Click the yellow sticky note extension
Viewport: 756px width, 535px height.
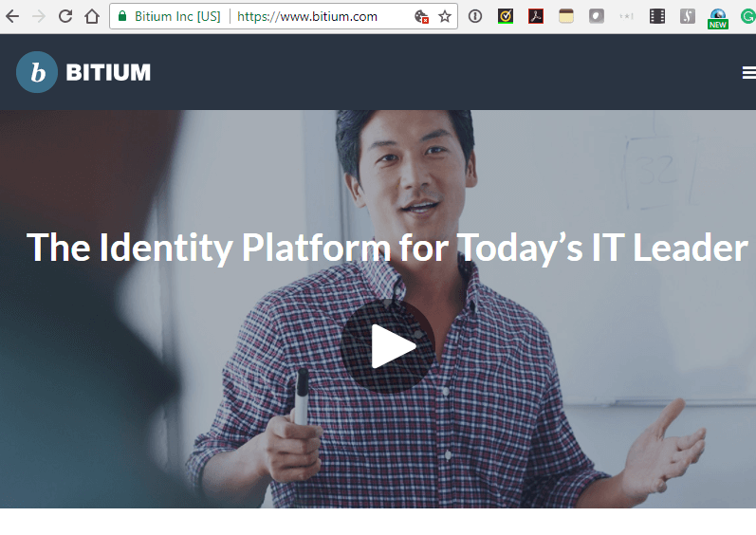566,16
